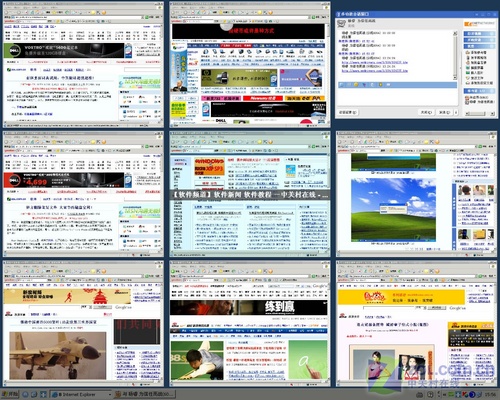Open the first hyperlink in chat history
This screenshot has width=500, height=400.
374,62
